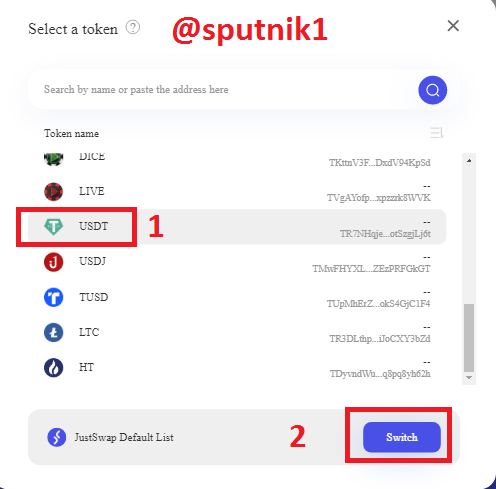Select the USDT Tether token icon
Image resolution: width=496 pixels, height=489 pixels.
pyautogui.click(x=53, y=227)
